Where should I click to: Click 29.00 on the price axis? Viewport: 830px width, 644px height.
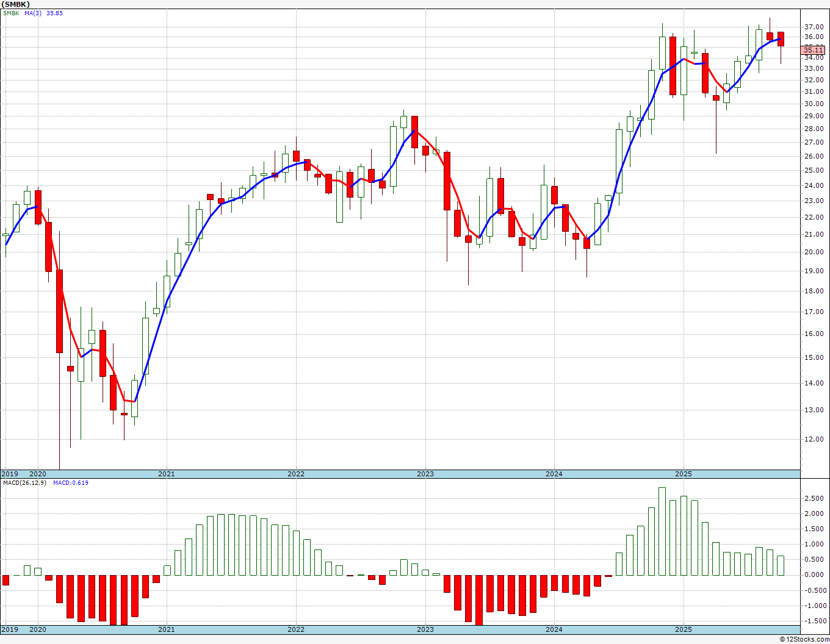tap(814, 116)
